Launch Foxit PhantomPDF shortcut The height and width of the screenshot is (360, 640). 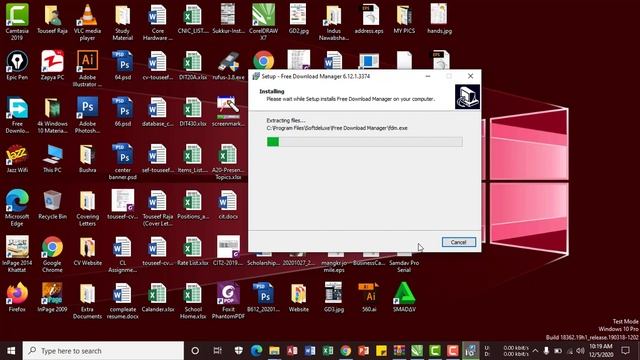228,300
